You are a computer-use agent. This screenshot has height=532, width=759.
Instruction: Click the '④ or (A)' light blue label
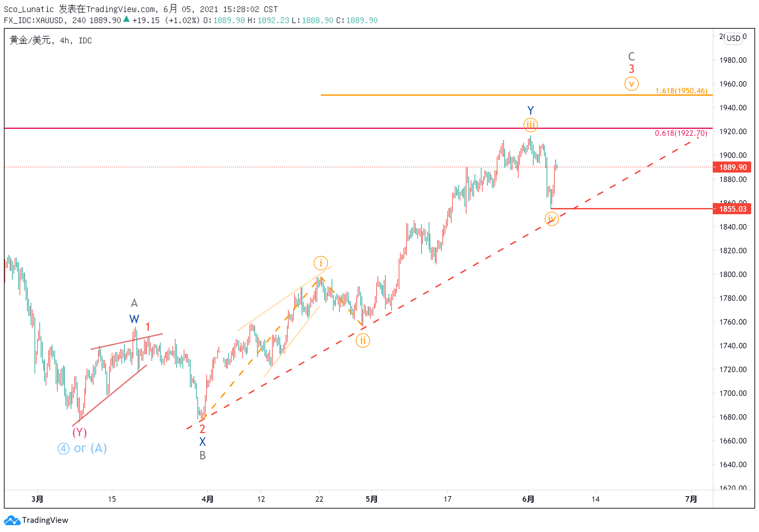82,448
